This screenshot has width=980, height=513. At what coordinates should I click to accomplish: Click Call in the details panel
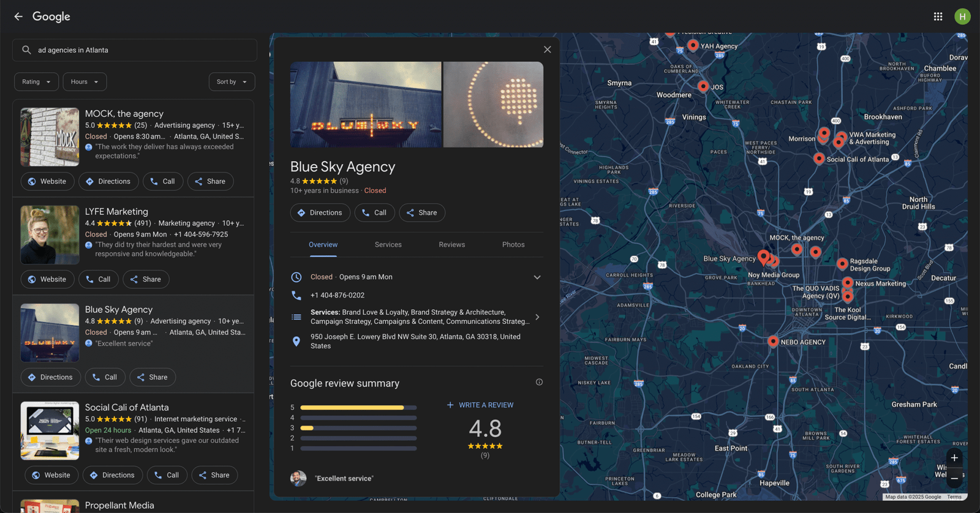pos(375,212)
